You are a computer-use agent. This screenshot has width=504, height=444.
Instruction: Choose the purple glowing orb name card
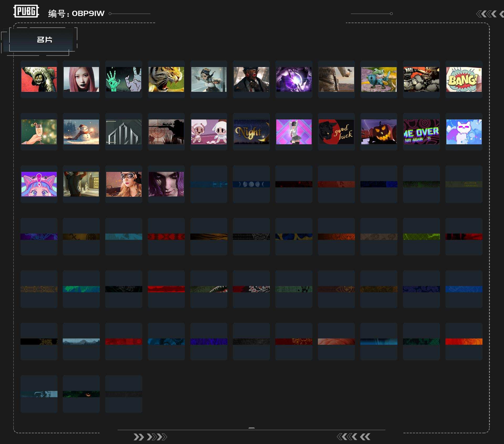pos(294,79)
